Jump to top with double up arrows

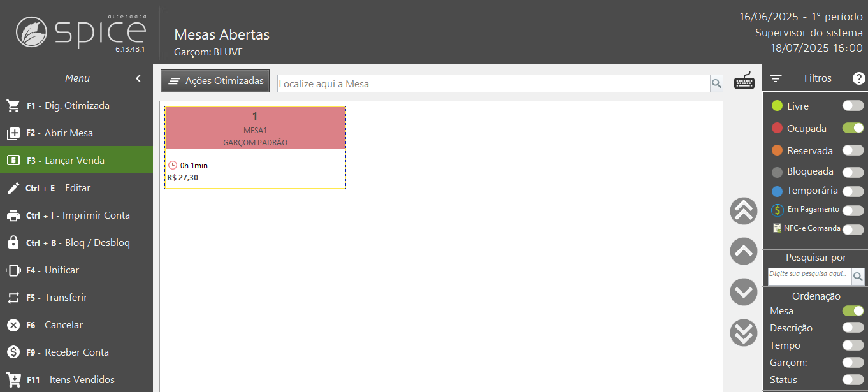(744, 211)
